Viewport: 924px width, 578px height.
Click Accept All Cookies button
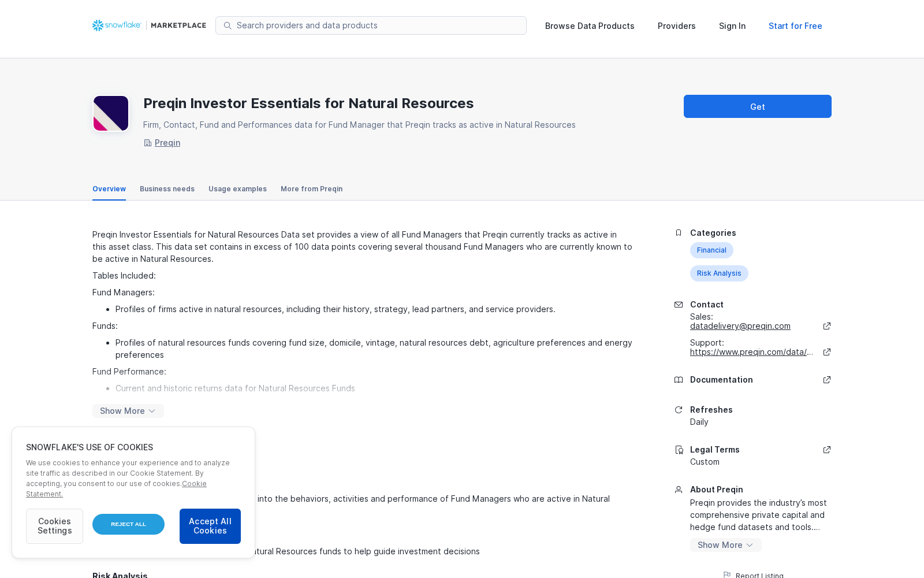(210, 526)
